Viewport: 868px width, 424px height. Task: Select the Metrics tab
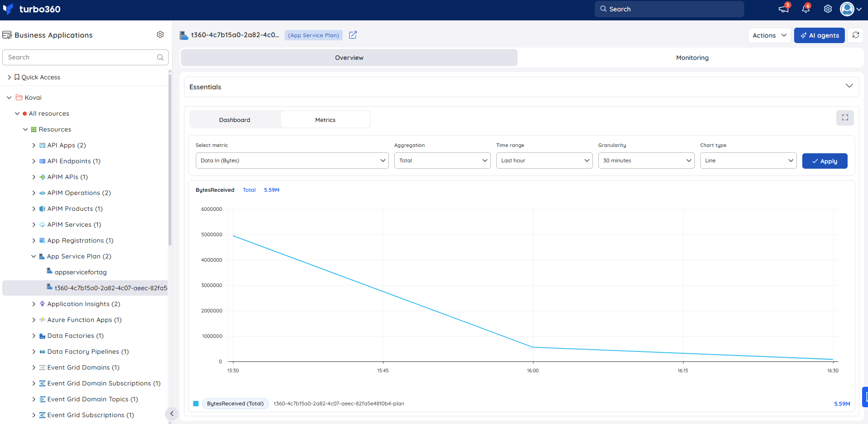click(325, 120)
